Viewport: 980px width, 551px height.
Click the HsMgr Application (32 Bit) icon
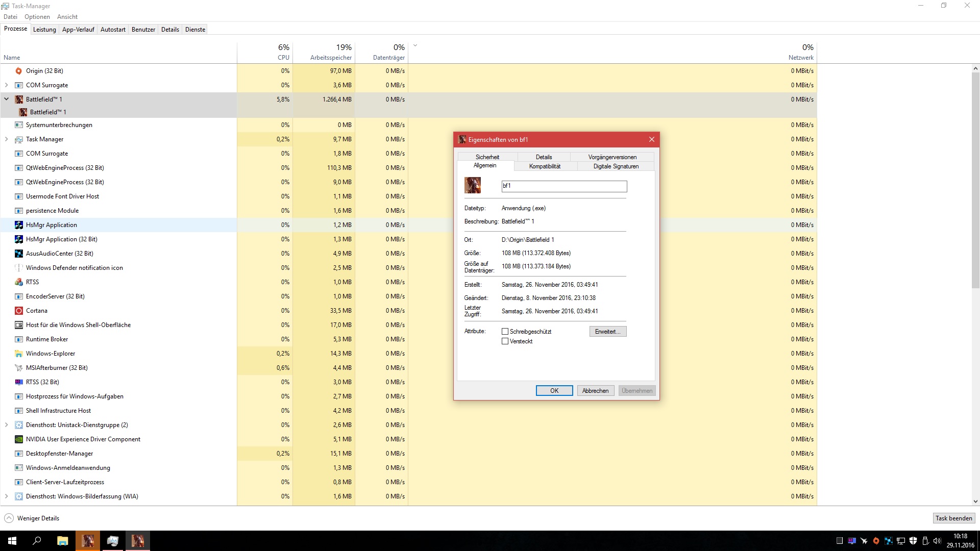click(19, 239)
